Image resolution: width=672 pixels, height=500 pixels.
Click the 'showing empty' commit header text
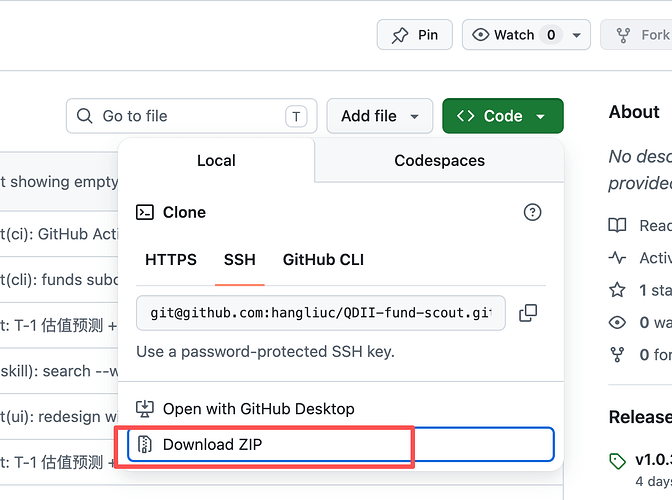(64, 182)
